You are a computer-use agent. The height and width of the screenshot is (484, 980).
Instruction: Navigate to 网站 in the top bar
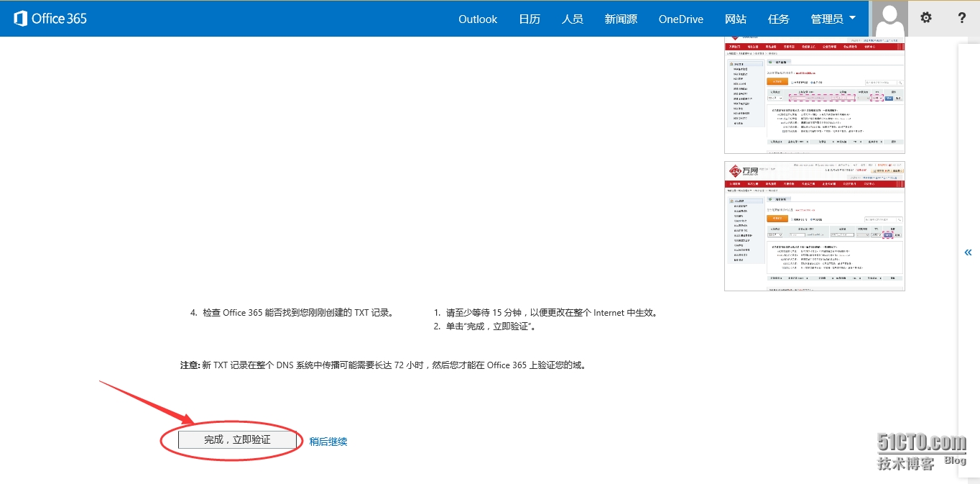[x=735, y=19]
